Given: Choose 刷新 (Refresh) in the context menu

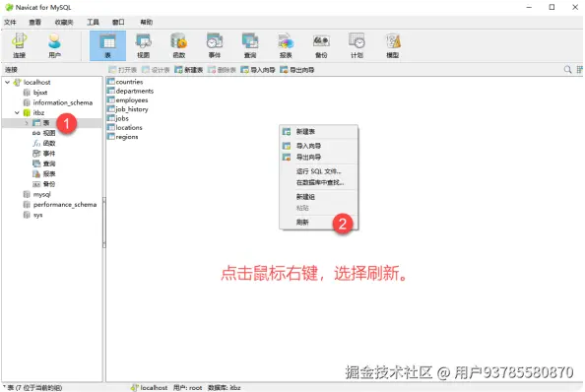Looking at the screenshot, I should [319, 223].
